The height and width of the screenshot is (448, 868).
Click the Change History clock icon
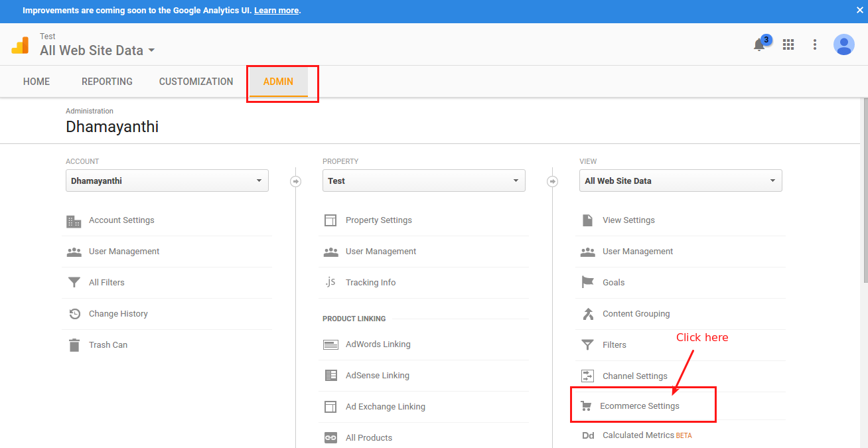pos(75,314)
